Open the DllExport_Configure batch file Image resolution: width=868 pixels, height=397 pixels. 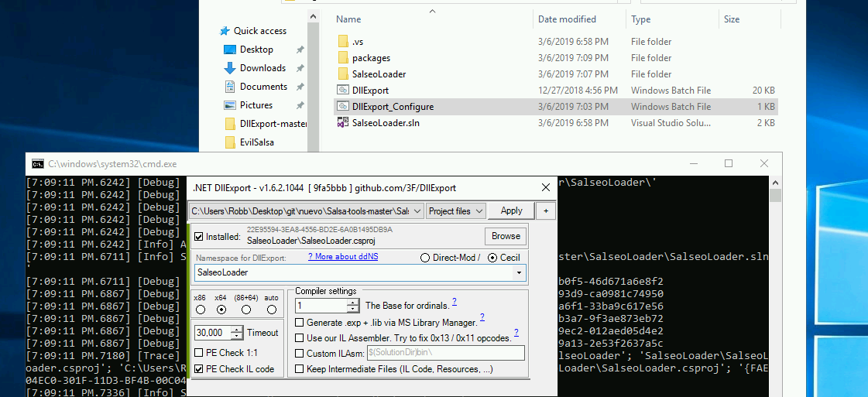point(393,107)
